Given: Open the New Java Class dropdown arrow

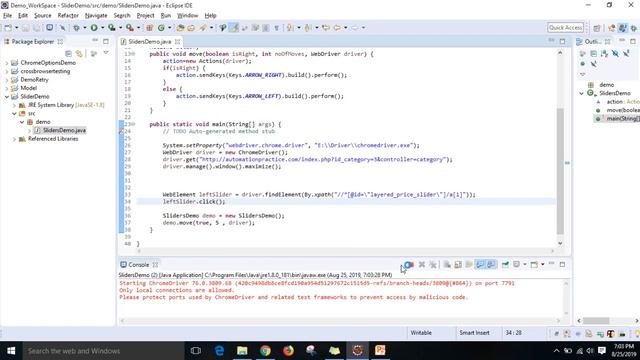Looking at the screenshot, I should click(x=169, y=28).
